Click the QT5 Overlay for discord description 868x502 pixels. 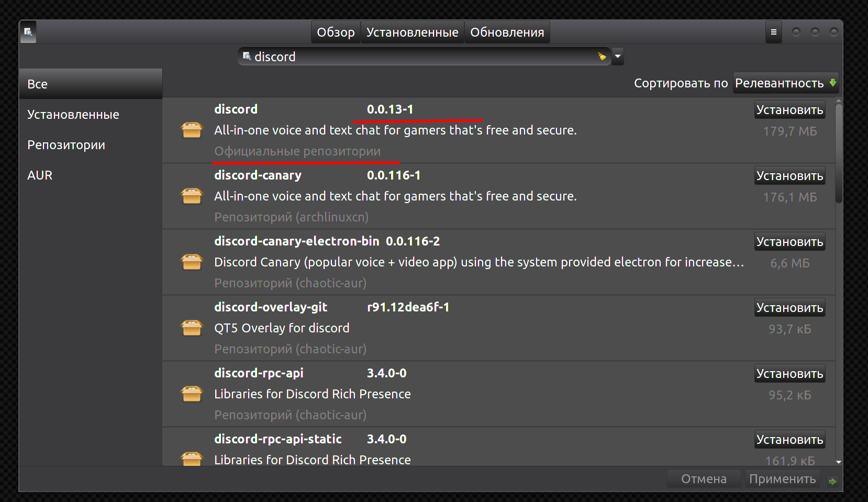(282, 328)
